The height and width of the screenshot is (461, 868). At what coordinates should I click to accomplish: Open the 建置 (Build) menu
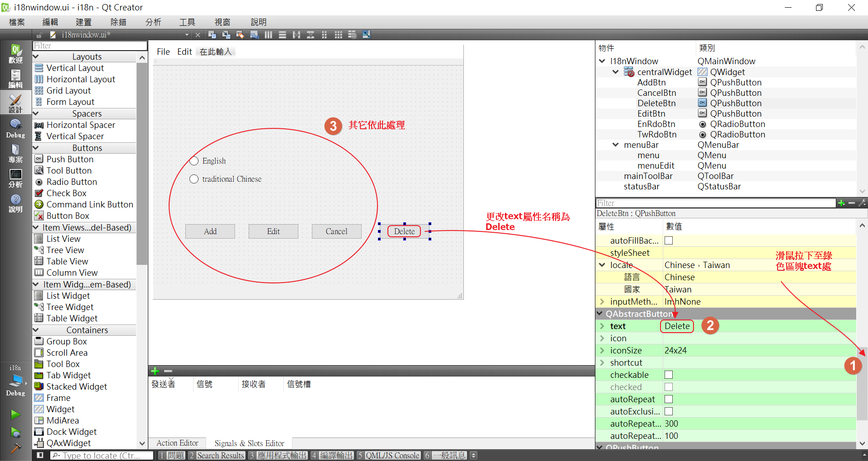click(x=84, y=22)
